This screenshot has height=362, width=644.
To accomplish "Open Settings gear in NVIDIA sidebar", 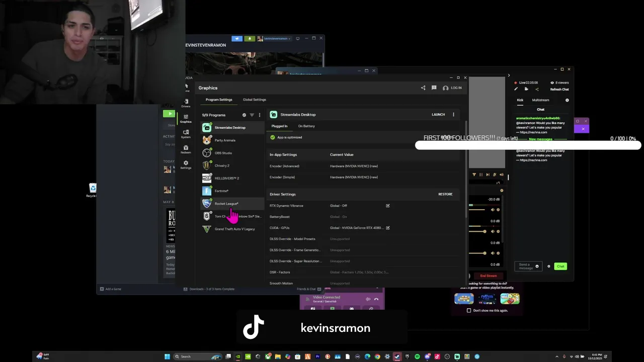I will point(186,164).
